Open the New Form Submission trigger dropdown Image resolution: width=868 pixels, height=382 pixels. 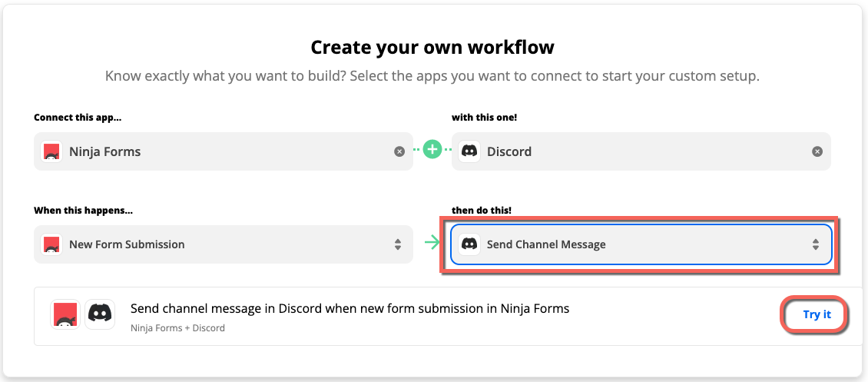point(223,244)
